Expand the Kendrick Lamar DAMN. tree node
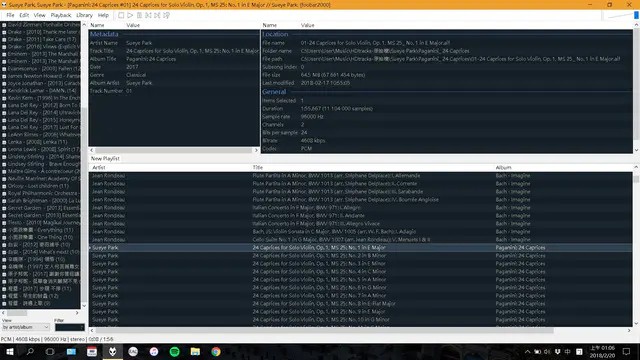The width and height of the screenshot is (640, 360). [4, 91]
